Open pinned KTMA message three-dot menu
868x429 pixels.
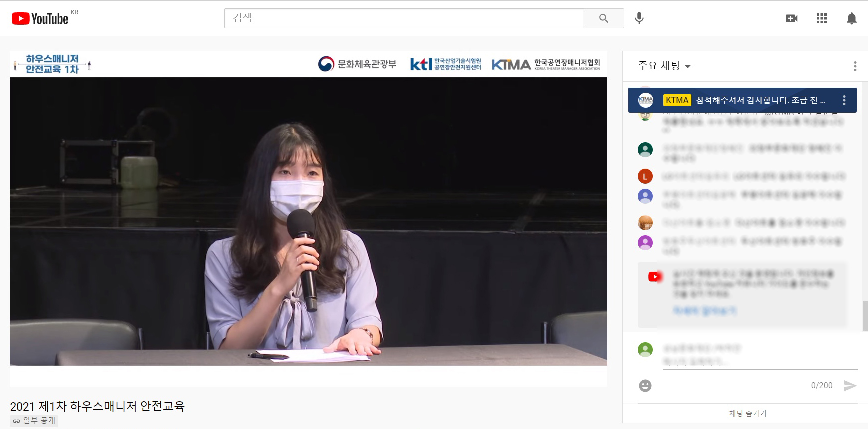pos(844,100)
